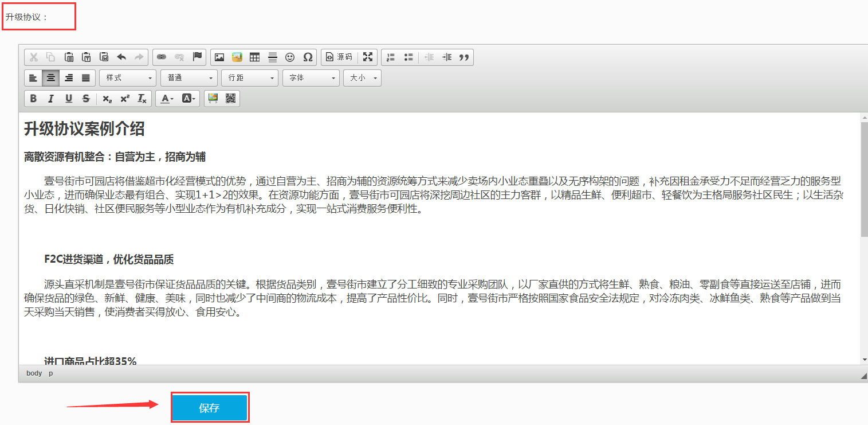Align text right
The image size is (868, 425).
[x=69, y=77]
